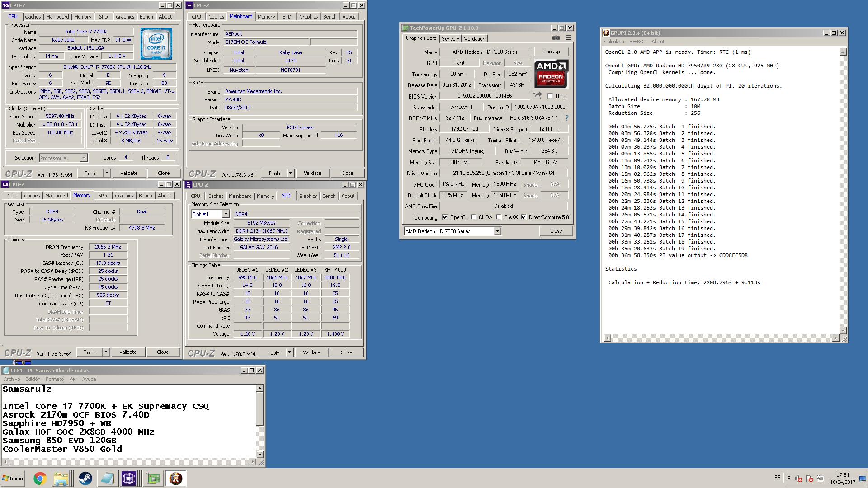Open the Archivo menu in Notepad

point(12,379)
